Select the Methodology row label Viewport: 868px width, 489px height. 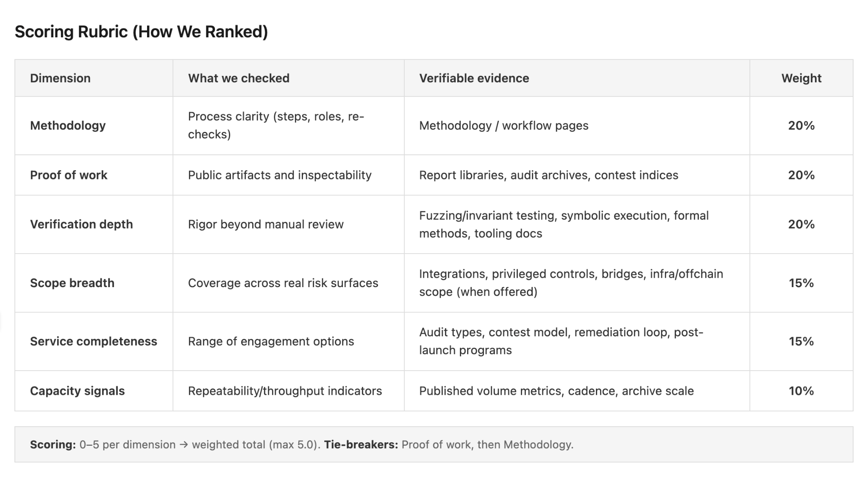click(x=68, y=126)
